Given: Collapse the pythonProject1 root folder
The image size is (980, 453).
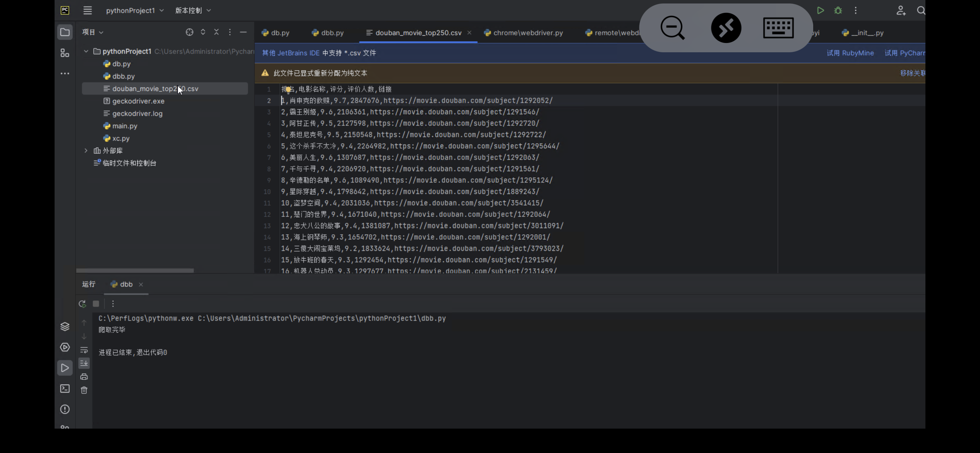Looking at the screenshot, I should tap(86, 51).
